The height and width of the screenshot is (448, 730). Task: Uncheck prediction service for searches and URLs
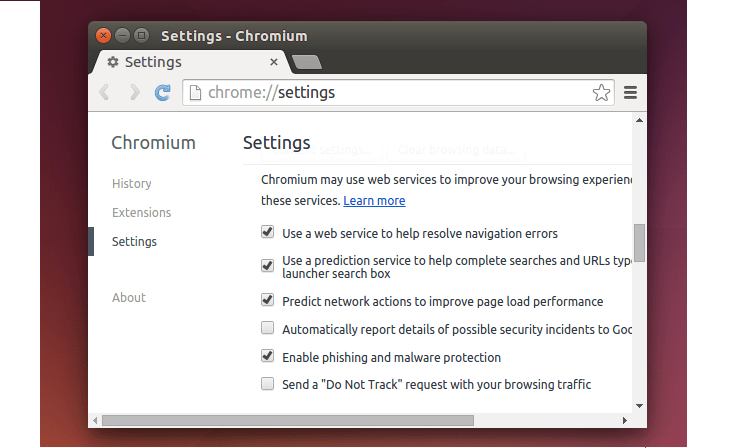(267, 265)
